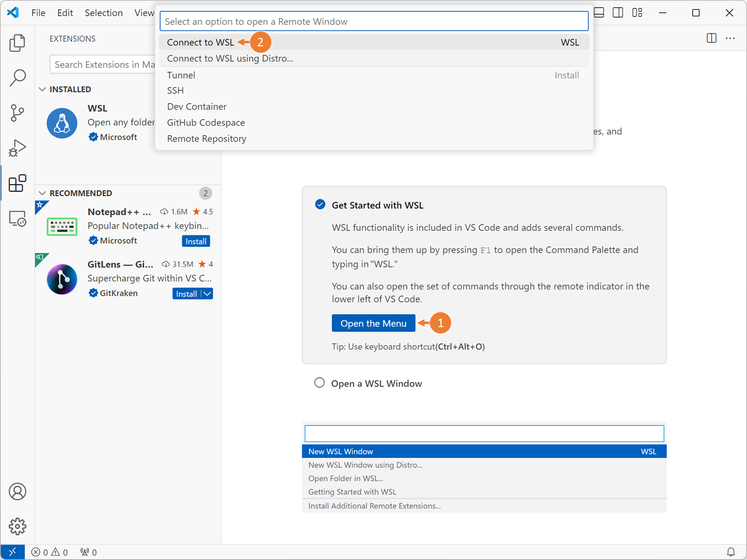Maximize the VS Code window
Image resolution: width=747 pixels, height=560 pixels.
coord(696,13)
